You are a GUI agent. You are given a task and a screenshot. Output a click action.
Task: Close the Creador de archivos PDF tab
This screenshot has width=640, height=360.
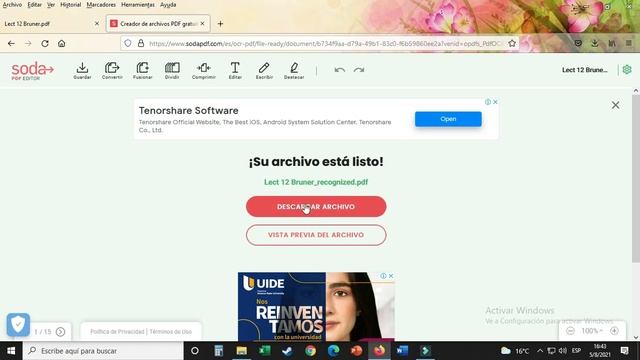tap(202, 24)
